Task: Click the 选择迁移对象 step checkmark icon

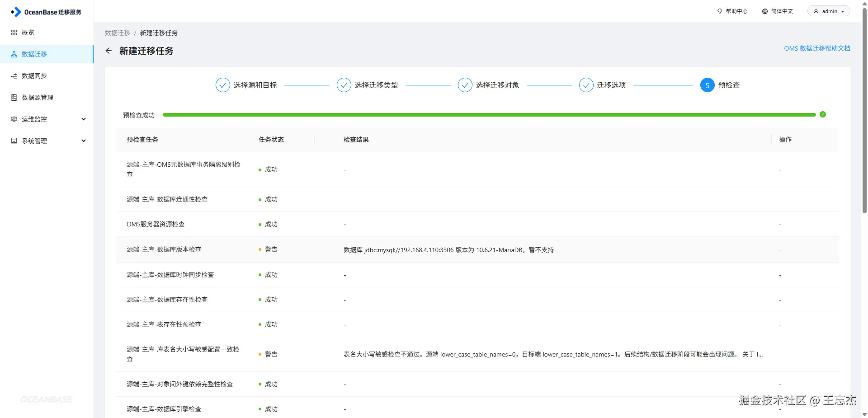Action: (465, 85)
